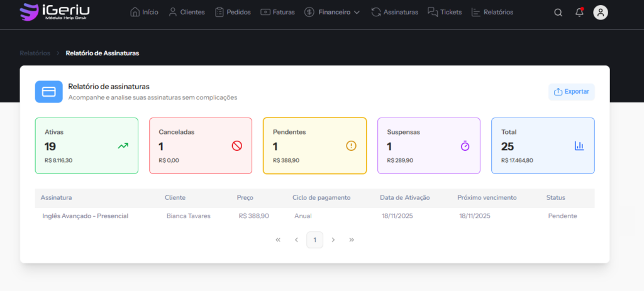Click the total bar chart icon

579,146
